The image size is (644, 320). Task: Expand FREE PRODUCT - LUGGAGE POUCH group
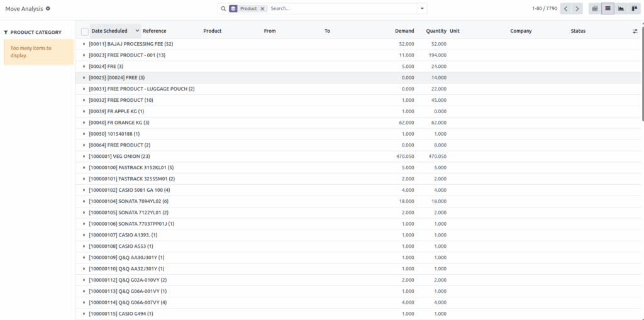(x=84, y=89)
